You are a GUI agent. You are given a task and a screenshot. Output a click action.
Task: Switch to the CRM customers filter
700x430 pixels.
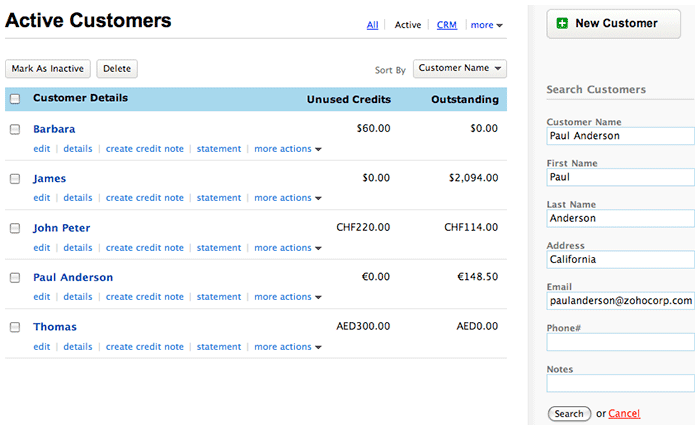447,25
